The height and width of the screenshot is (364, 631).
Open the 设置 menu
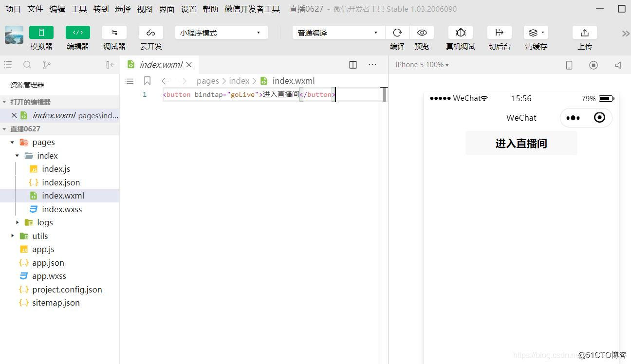point(188,9)
